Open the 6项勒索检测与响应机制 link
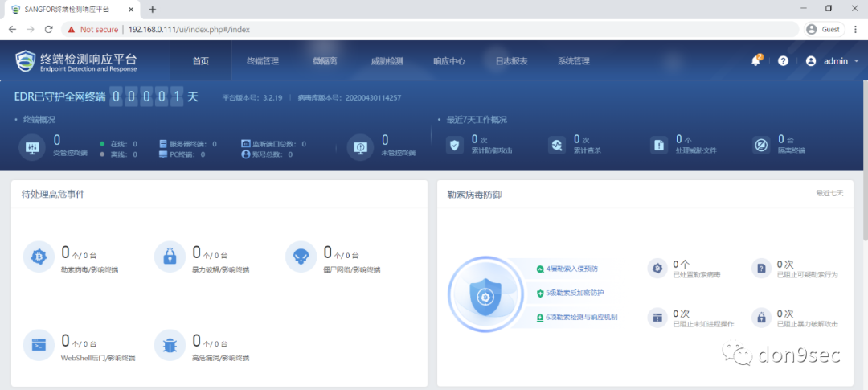The height and width of the screenshot is (390, 868). pyautogui.click(x=581, y=318)
